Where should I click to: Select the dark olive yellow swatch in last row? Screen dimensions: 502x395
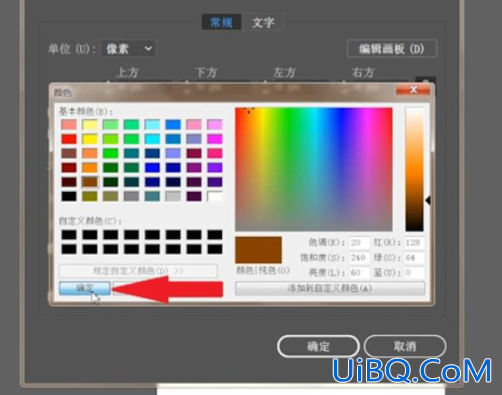tap(90, 196)
